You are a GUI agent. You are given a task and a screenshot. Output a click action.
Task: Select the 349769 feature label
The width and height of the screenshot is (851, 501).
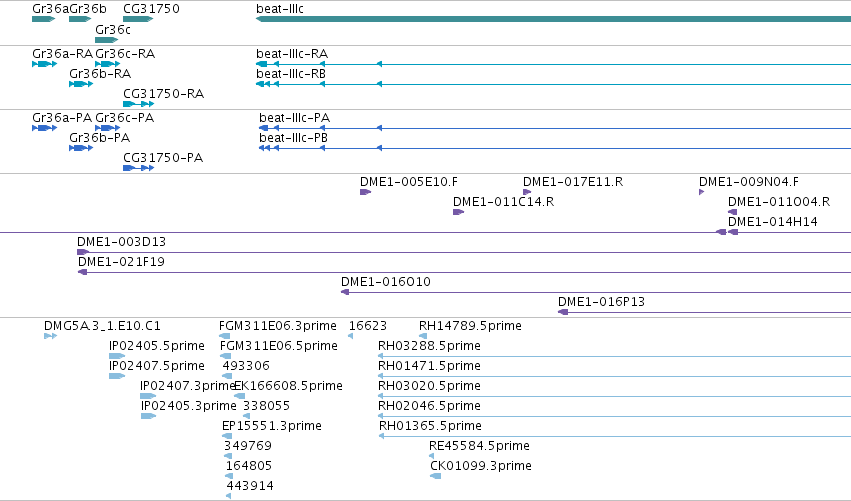247,447
